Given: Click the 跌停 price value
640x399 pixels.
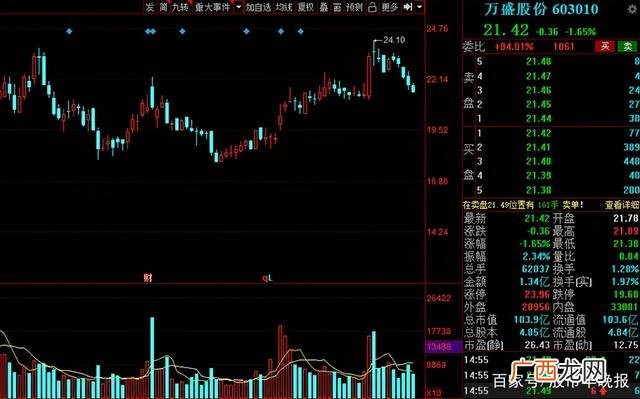Looking at the screenshot, I should 626,294.
